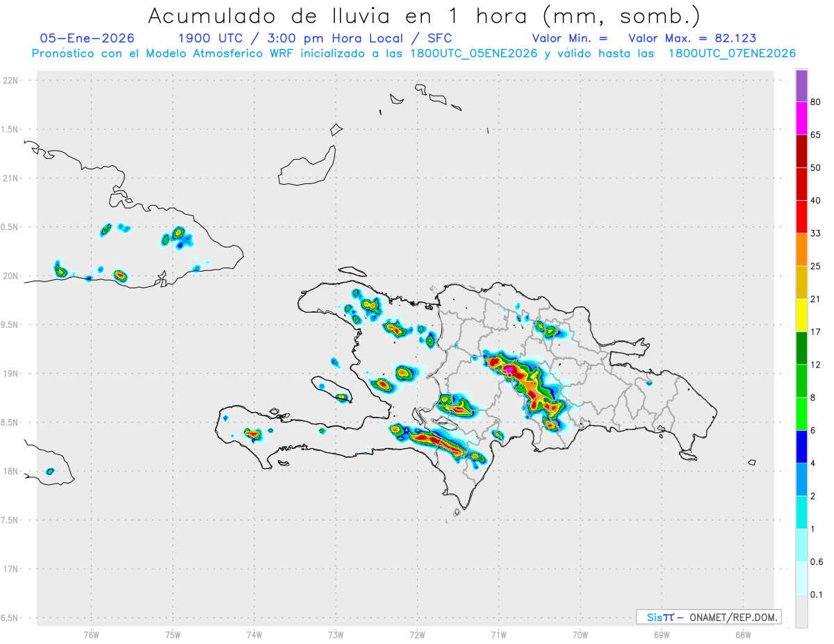This screenshot has height=644, width=834.
Task: Click the legend value '33'
Action: (x=816, y=233)
